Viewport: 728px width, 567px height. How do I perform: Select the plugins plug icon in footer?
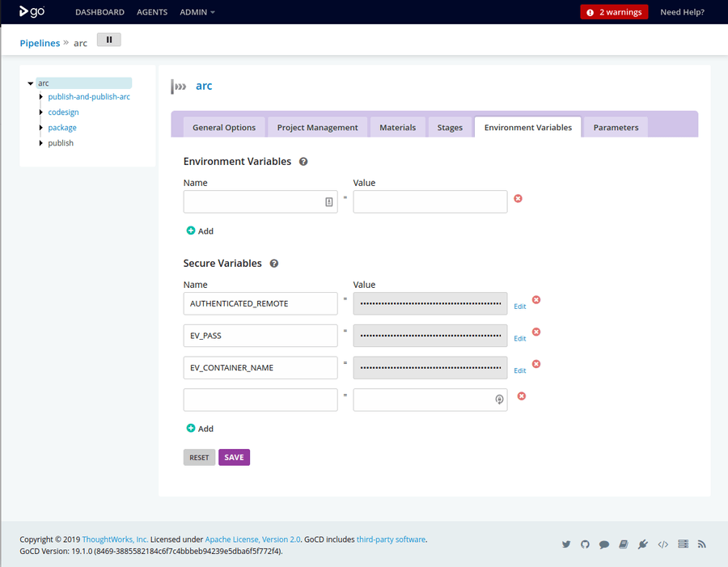coord(643,544)
